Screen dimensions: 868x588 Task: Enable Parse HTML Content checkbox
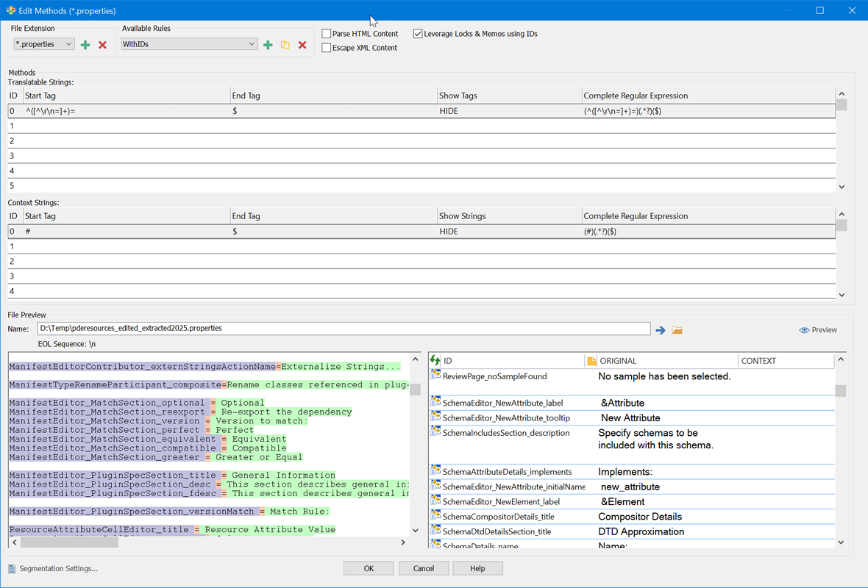tap(327, 34)
